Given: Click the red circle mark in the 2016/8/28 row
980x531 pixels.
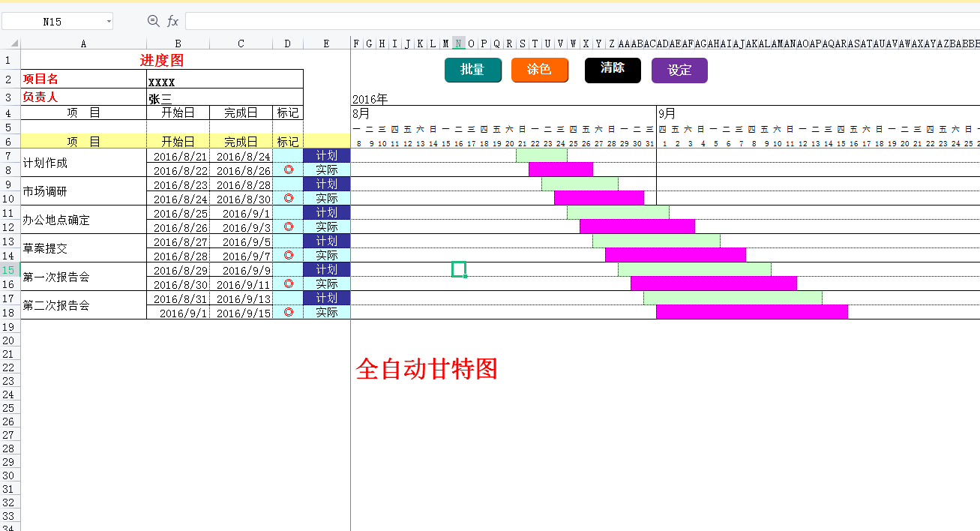Looking at the screenshot, I should [x=289, y=255].
